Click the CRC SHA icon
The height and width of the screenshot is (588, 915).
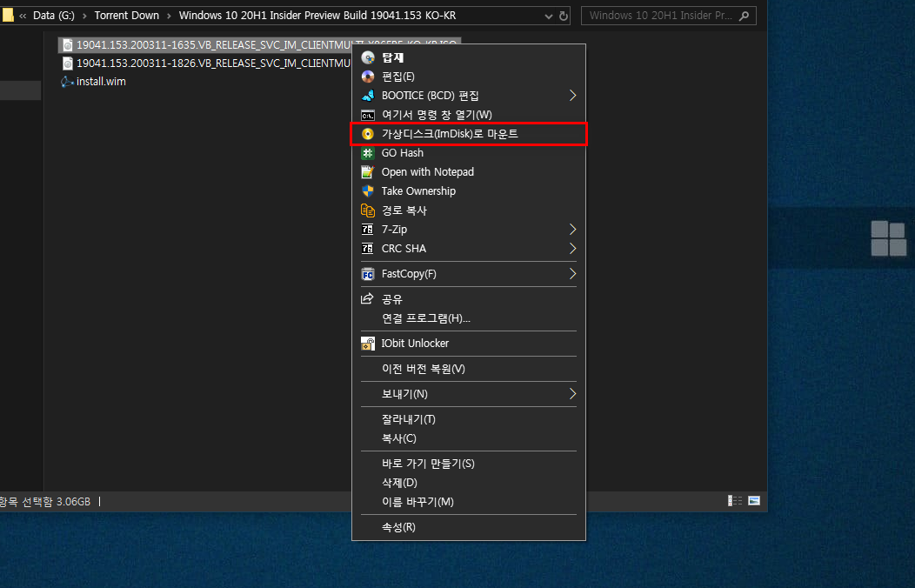(368, 249)
